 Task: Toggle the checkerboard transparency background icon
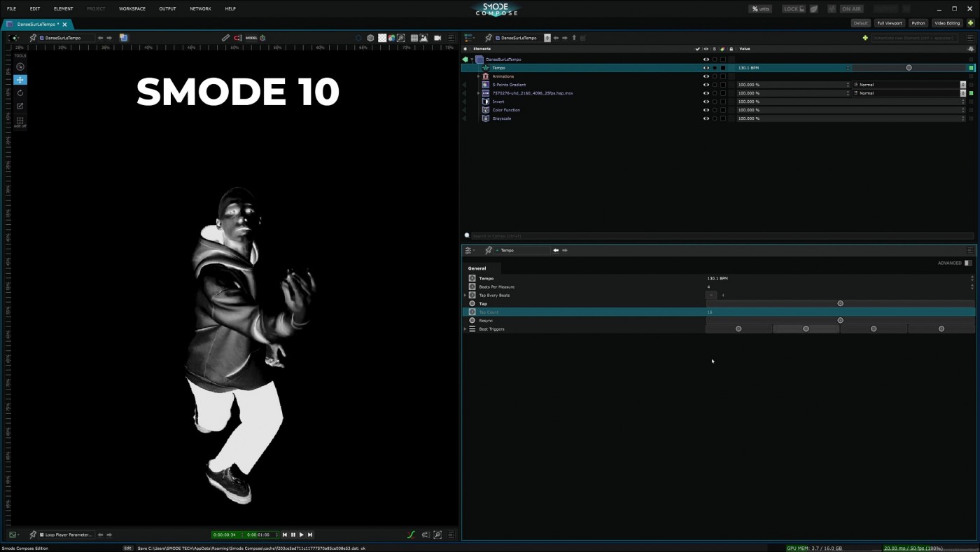click(382, 38)
